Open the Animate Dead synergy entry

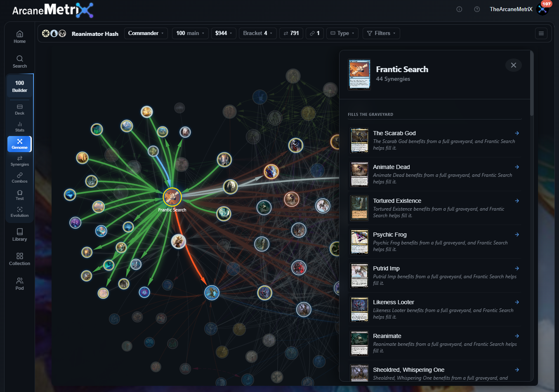435,174
